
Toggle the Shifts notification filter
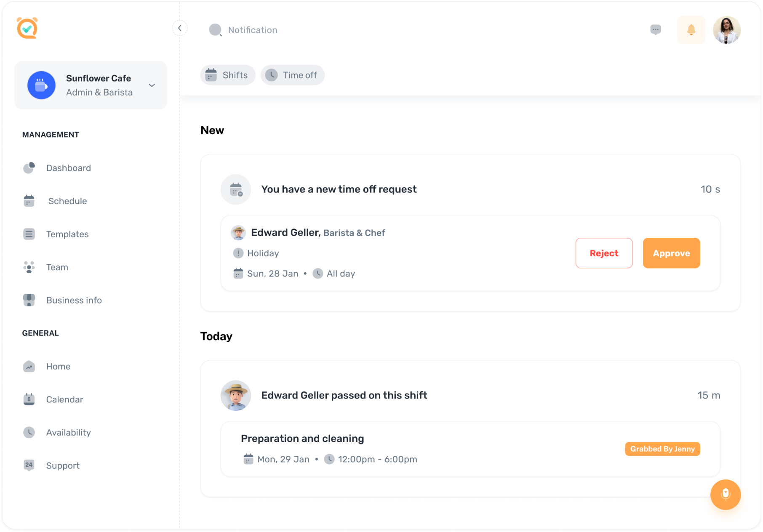point(227,75)
